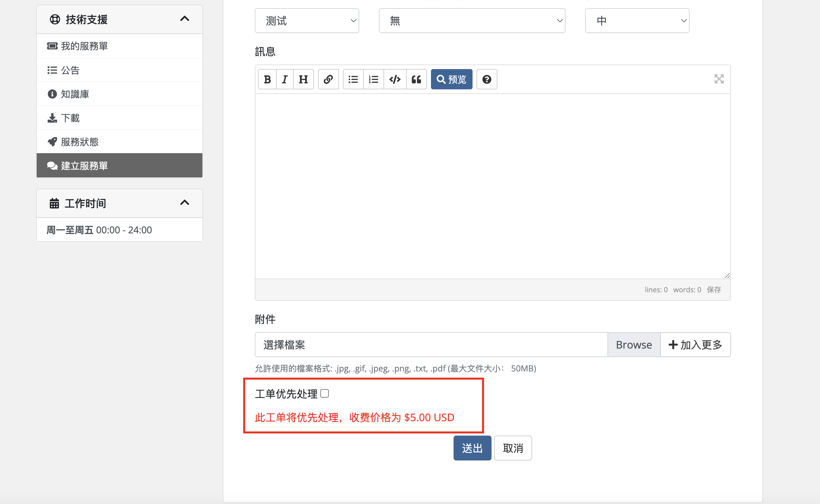The height and width of the screenshot is (504, 820).
Task: Expand editor to fullscreen mode
Action: [718, 79]
